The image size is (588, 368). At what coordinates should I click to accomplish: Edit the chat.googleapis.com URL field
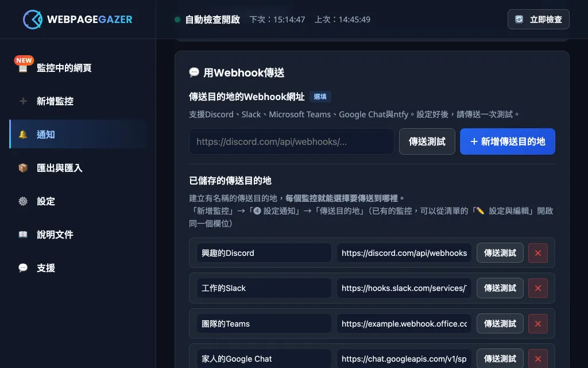pos(404,359)
